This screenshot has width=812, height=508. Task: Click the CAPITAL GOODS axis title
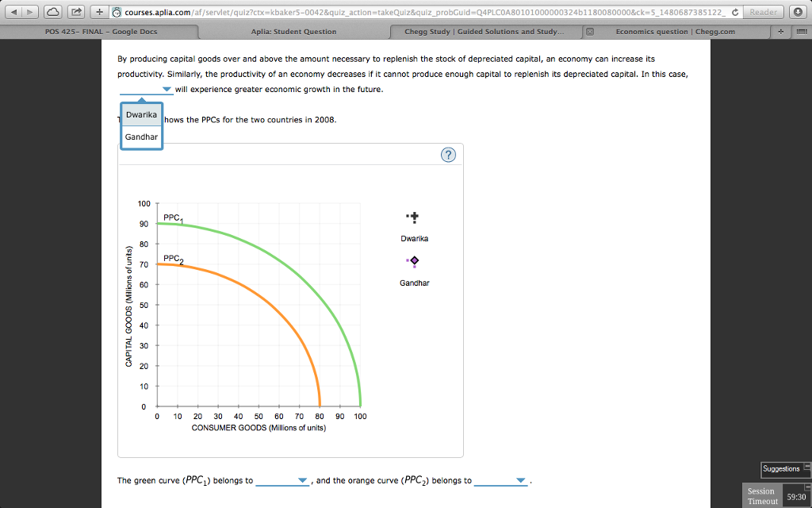click(128, 306)
